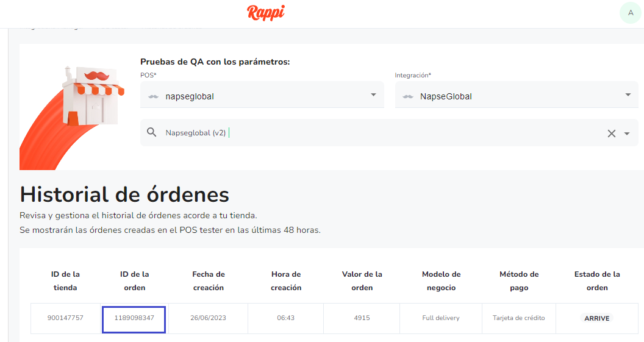Click the ARRIVE status badge
Screen dimensions: 644x342
point(597,318)
